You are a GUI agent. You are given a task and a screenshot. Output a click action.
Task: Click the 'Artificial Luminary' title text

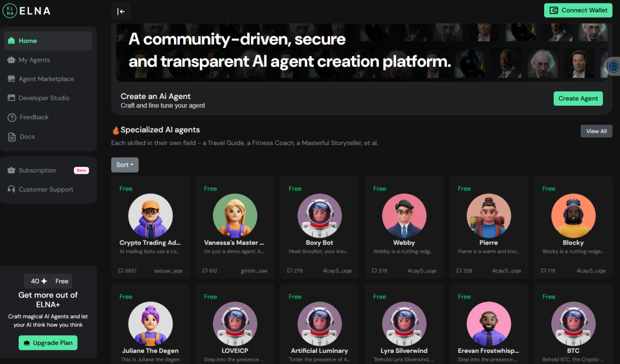click(x=320, y=351)
